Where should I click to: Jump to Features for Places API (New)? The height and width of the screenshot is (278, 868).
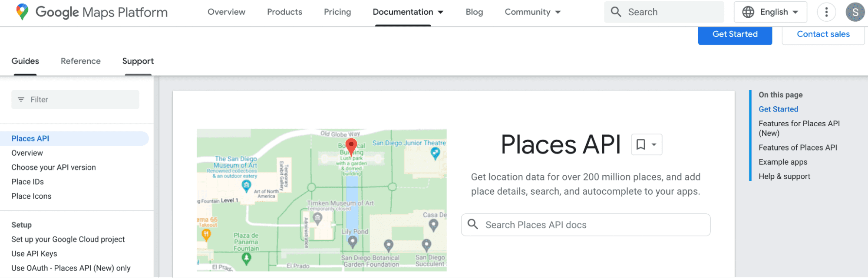pyautogui.click(x=799, y=128)
